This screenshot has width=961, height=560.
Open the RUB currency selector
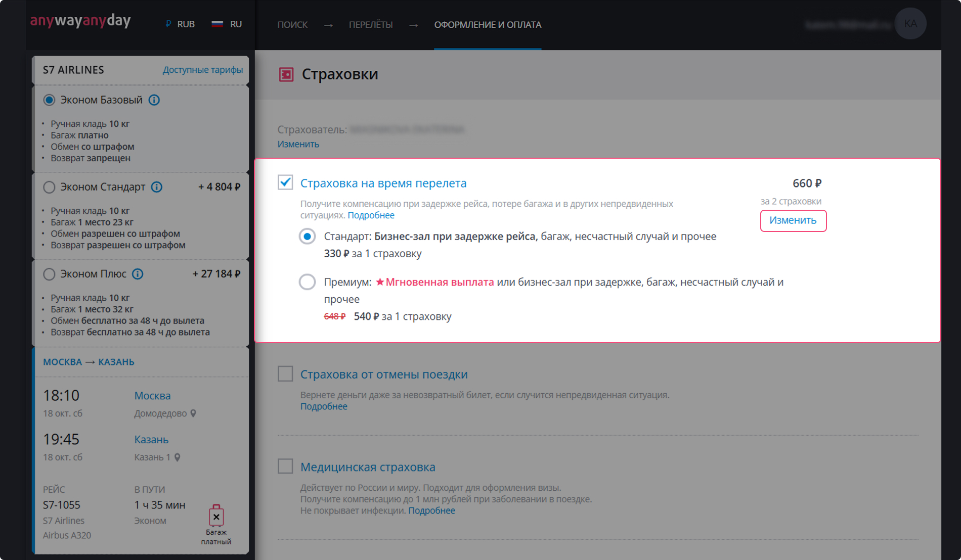tap(180, 24)
